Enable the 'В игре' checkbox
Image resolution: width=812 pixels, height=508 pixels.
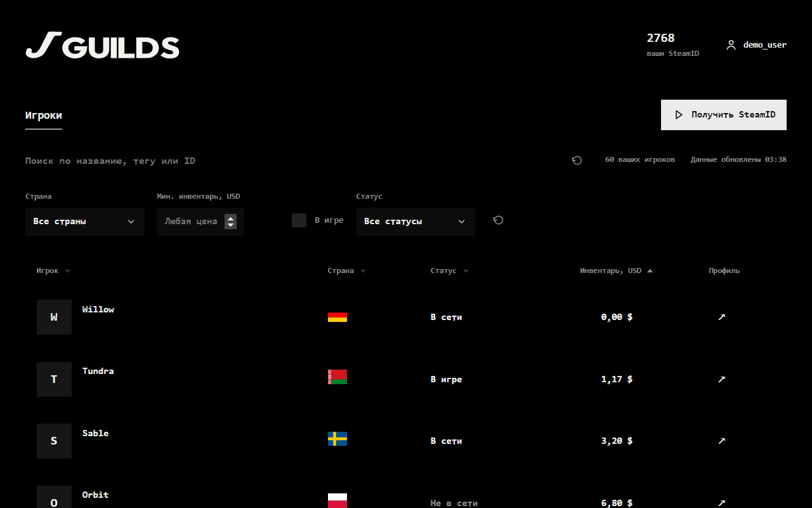299,220
